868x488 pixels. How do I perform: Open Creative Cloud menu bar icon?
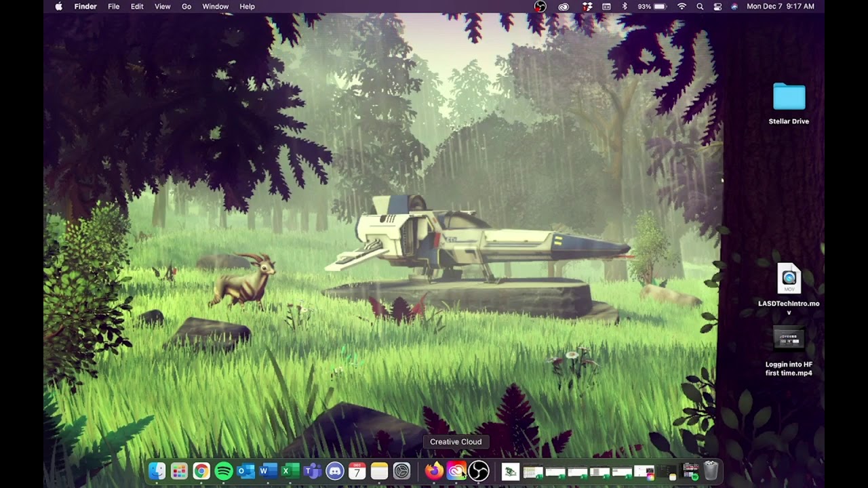point(564,6)
